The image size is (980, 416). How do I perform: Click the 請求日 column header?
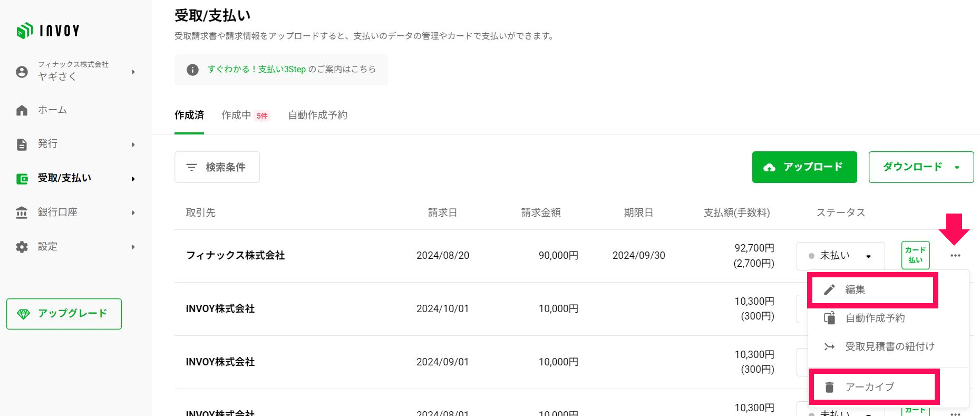[442, 212]
